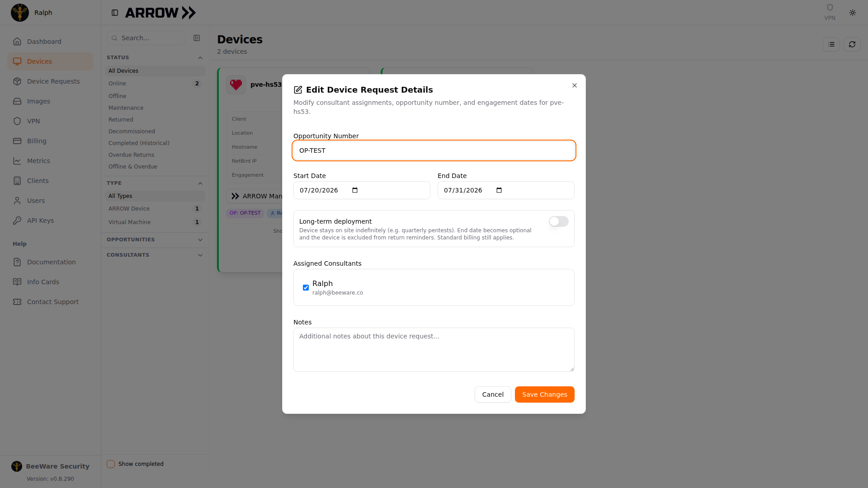Collapse the STATUS filter section

(155, 58)
